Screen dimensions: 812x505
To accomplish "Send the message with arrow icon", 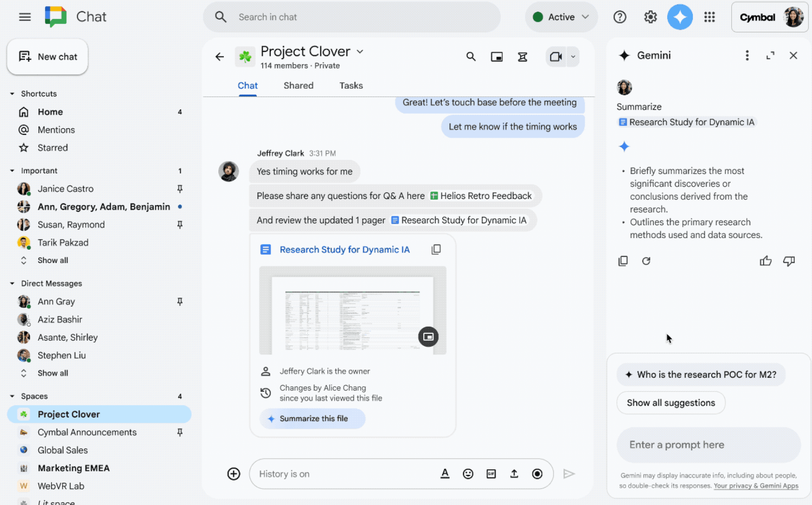I will [x=569, y=474].
